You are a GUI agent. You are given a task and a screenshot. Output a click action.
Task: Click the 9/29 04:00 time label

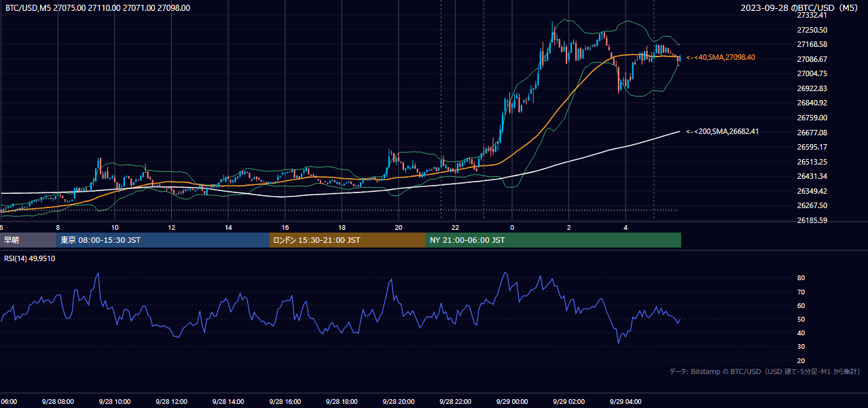click(626, 401)
